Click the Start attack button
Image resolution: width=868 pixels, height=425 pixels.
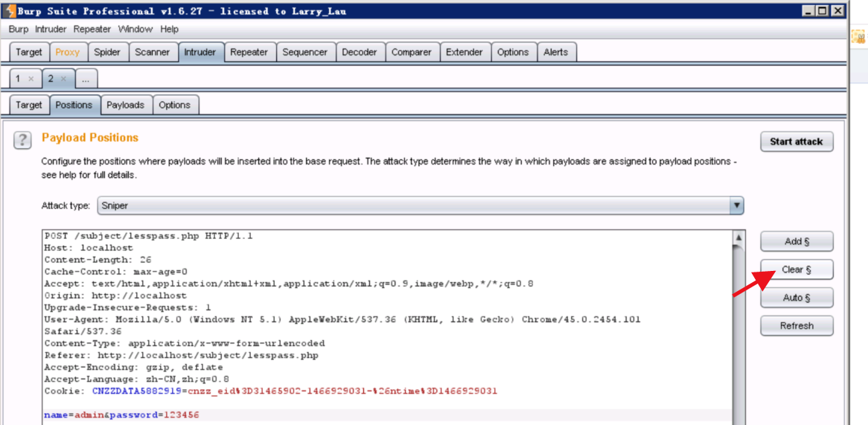pos(796,141)
